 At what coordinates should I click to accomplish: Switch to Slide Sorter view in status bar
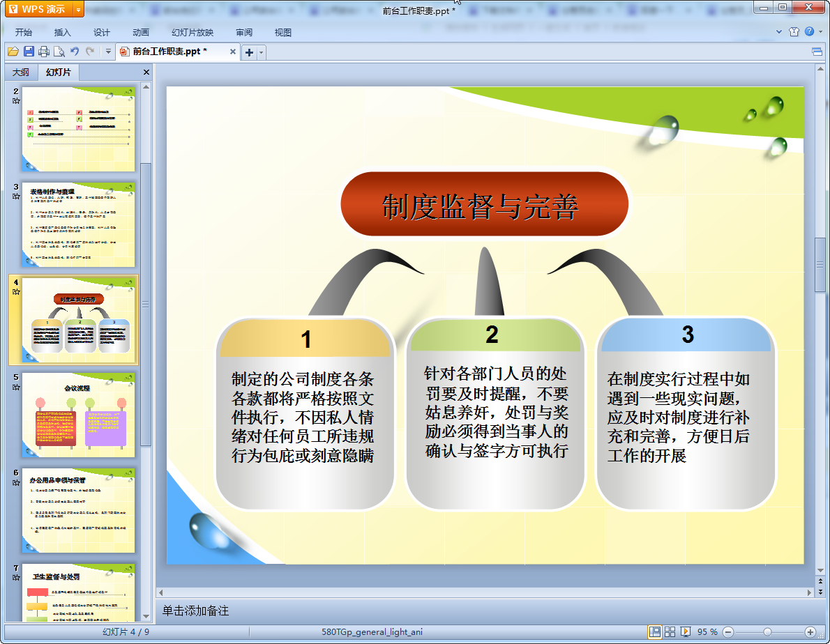(x=670, y=631)
